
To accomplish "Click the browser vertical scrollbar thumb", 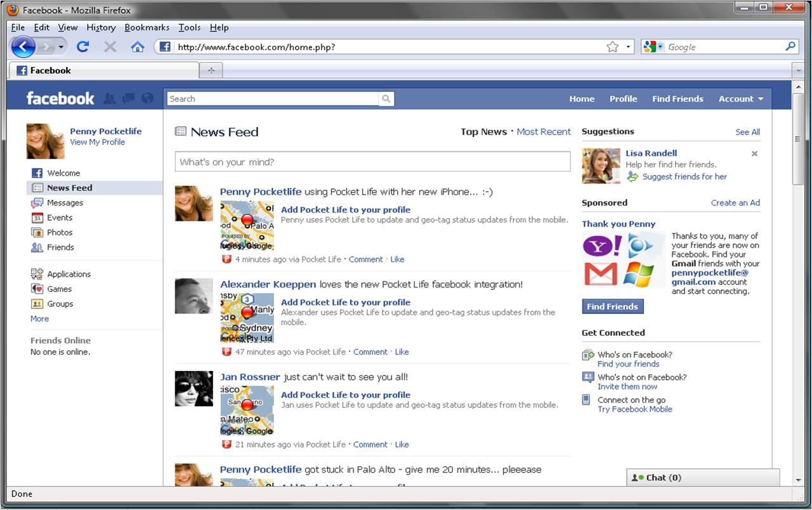I will 798,138.
